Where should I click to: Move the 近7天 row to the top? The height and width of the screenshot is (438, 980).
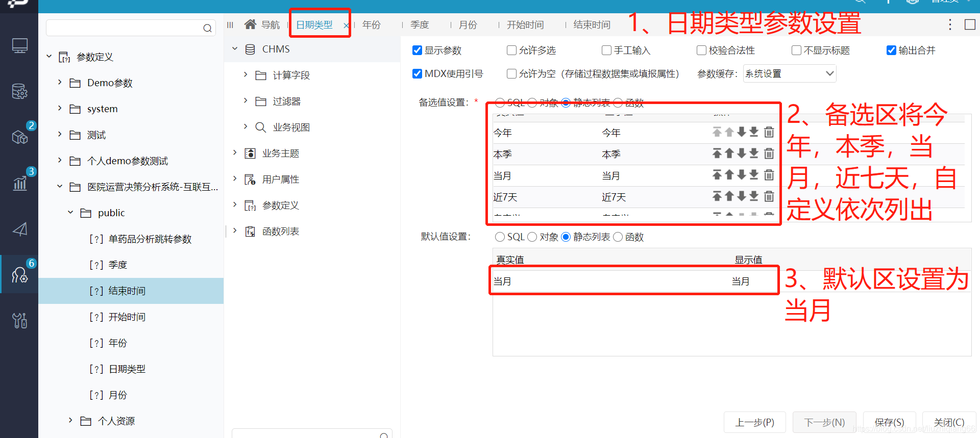(717, 197)
